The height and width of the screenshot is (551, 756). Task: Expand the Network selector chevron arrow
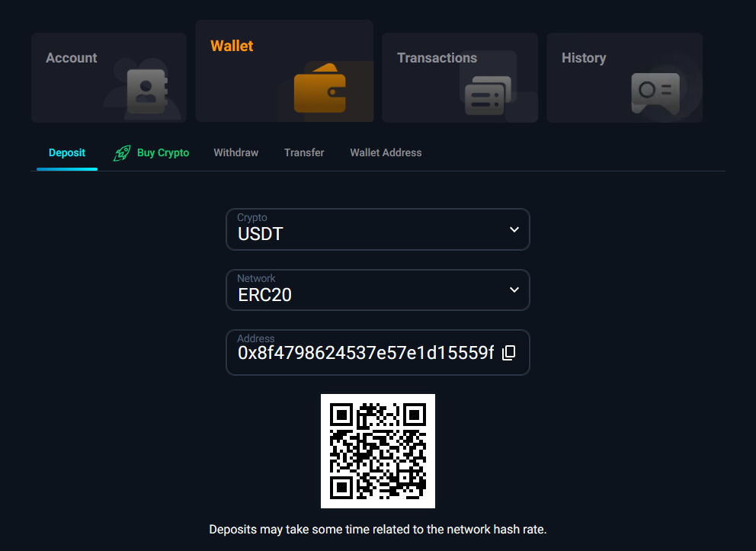[x=514, y=290]
